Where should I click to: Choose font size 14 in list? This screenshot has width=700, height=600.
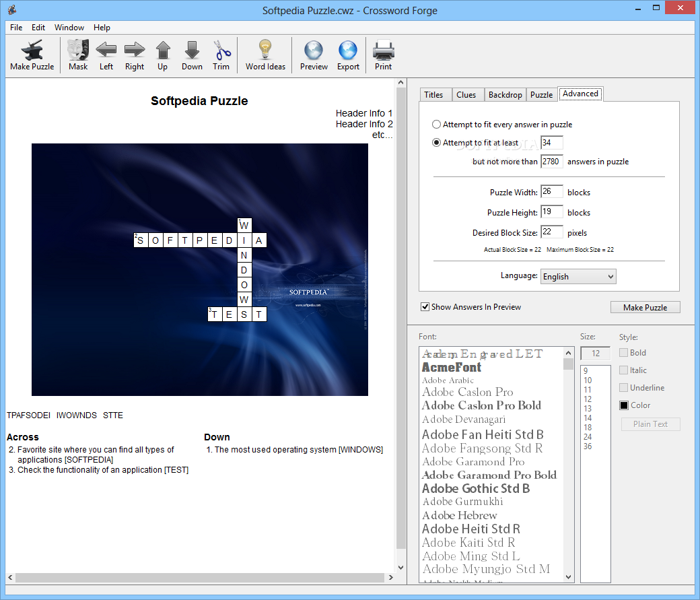(588, 418)
